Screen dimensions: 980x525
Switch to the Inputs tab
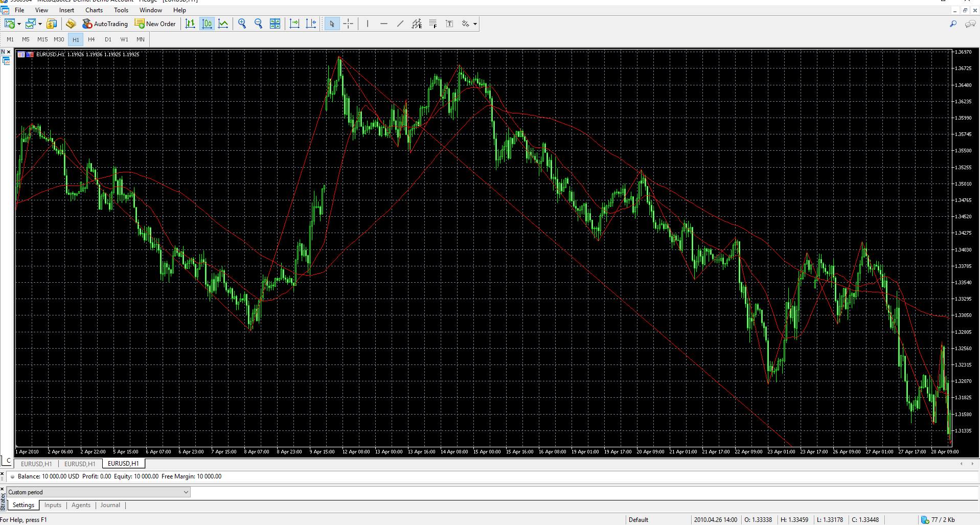[x=53, y=505]
